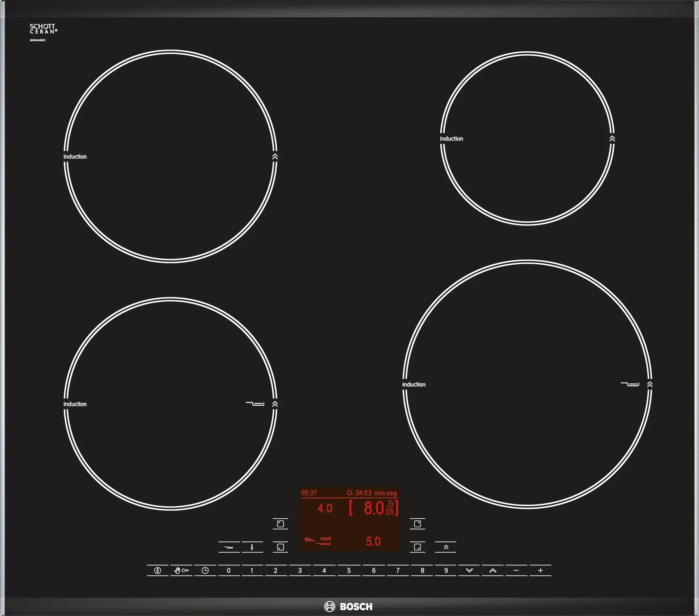
Task: Tap the single up chevron key
Action: pos(493,570)
